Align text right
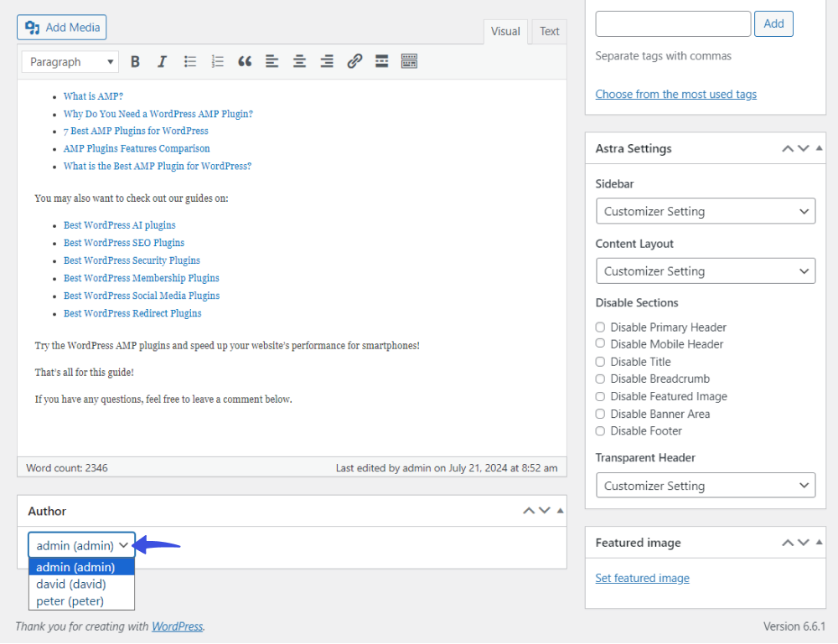The width and height of the screenshot is (838, 644). point(327,62)
